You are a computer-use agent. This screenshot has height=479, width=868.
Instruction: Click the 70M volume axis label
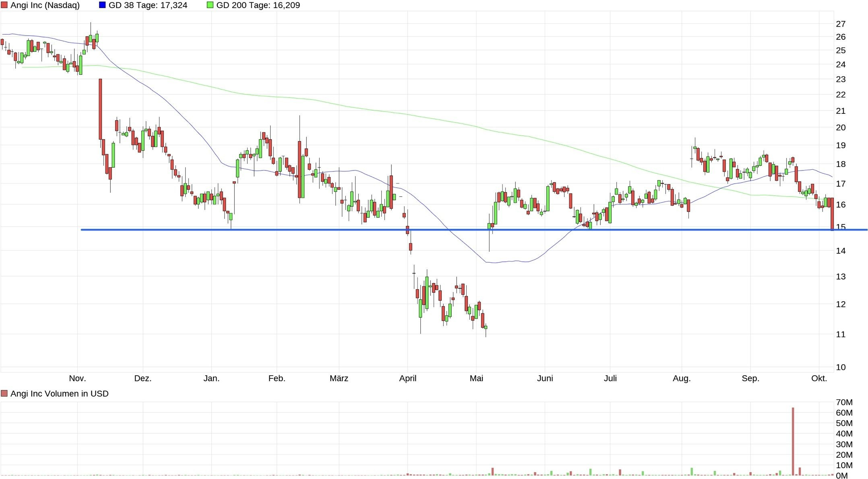click(844, 402)
